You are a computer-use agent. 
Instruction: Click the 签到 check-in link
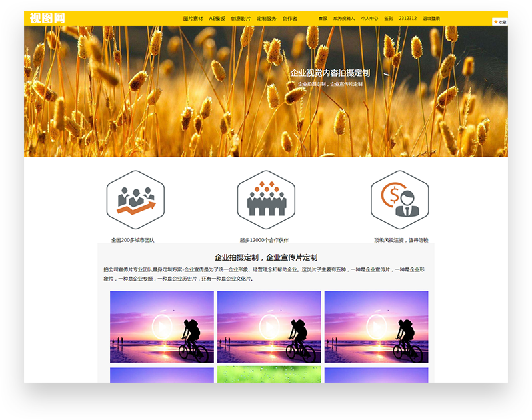pos(389,18)
